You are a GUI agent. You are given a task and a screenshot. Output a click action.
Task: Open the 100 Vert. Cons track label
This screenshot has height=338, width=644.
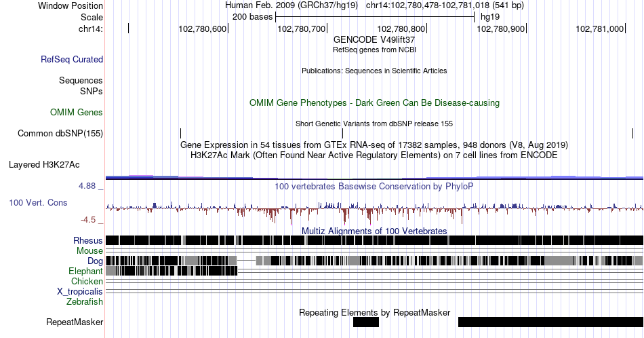[x=38, y=202]
